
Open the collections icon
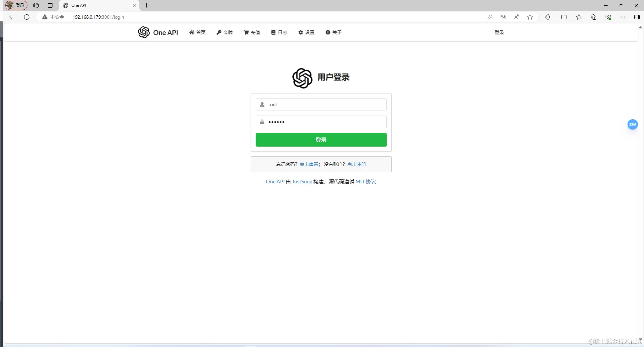(x=594, y=17)
